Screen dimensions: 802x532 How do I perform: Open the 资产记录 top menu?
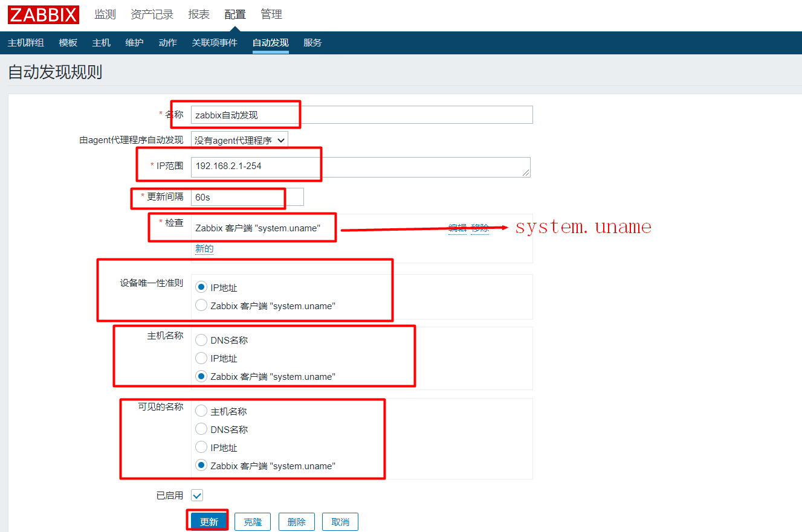click(x=152, y=14)
